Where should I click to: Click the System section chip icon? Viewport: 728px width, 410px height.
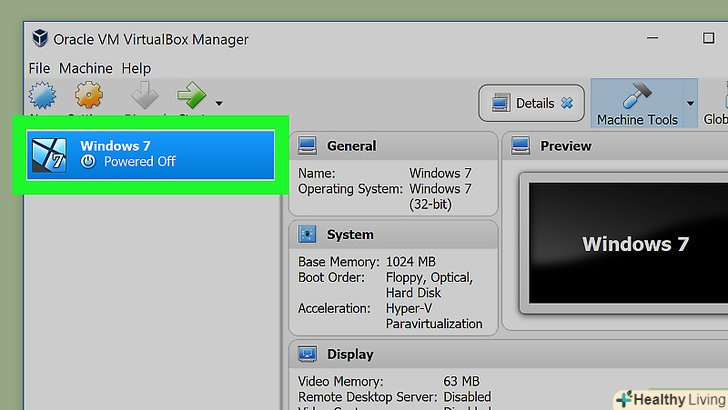(307, 234)
